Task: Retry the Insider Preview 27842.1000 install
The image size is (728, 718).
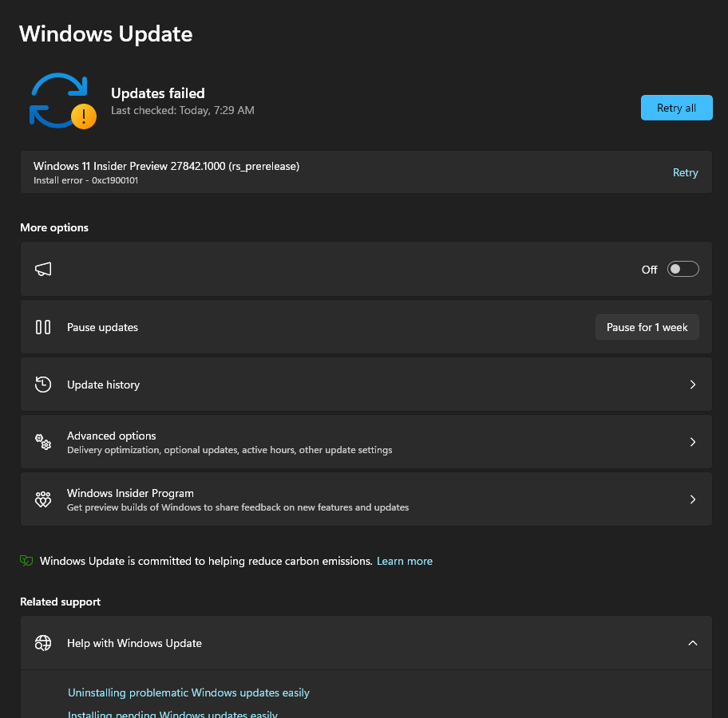Action: click(685, 172)
